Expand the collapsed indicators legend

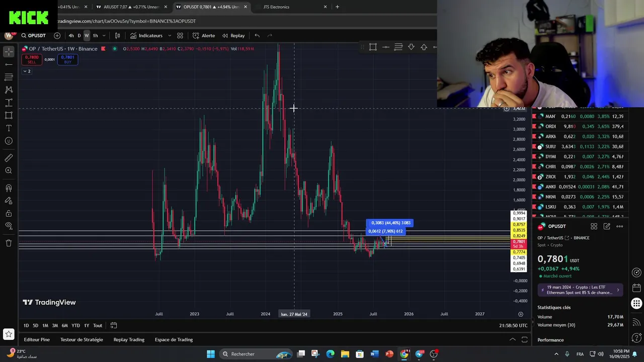[27, 71]
